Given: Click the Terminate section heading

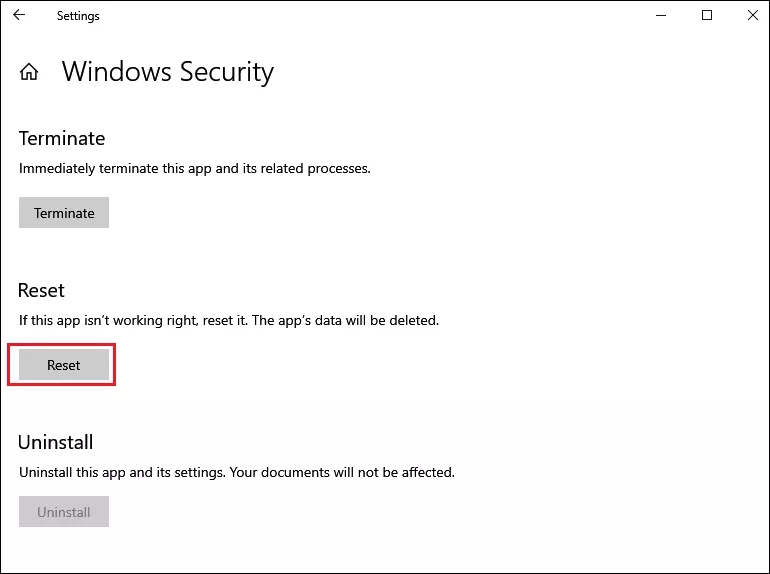Looking at the screenshot, I should click(62, 138).
